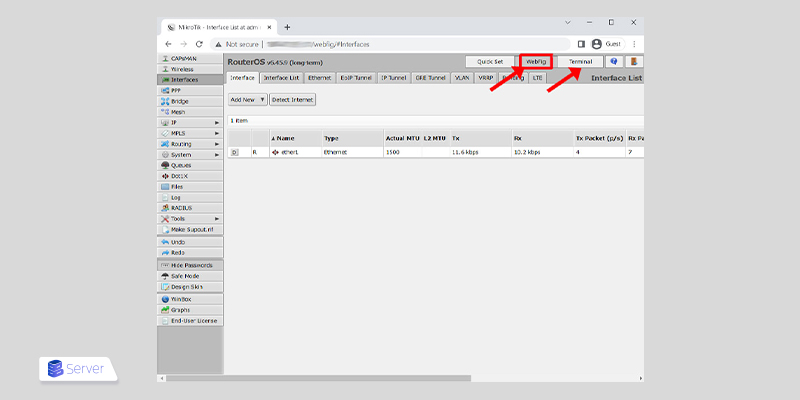
Task: Click the Redo sidebar item
Action: coord(190,253)
